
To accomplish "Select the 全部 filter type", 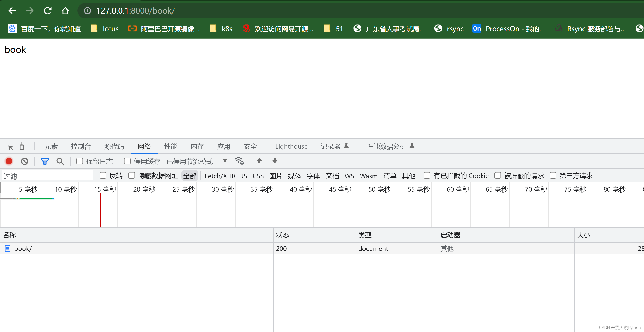I will [190, 176].
